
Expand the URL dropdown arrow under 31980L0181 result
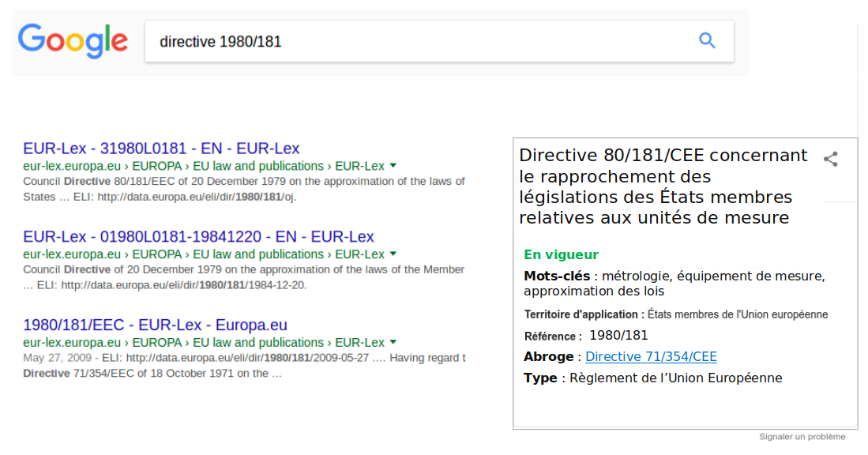pyautogui.click(x=393, y=166)
